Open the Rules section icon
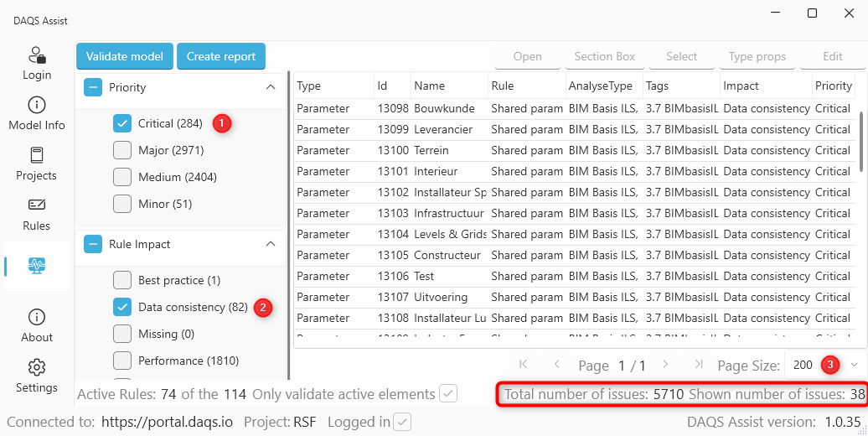Viewport: 868px width, 436px height. 37,206
